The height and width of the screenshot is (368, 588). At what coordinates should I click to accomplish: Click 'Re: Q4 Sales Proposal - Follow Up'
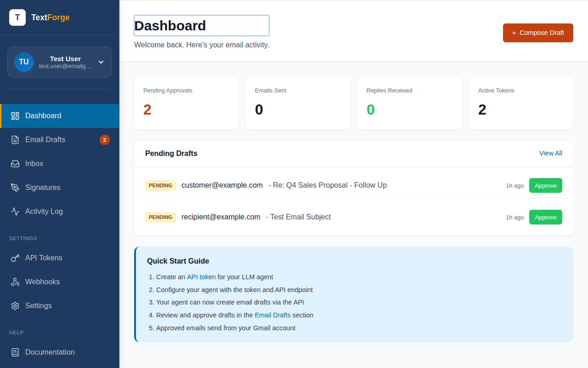pos(330,185)
